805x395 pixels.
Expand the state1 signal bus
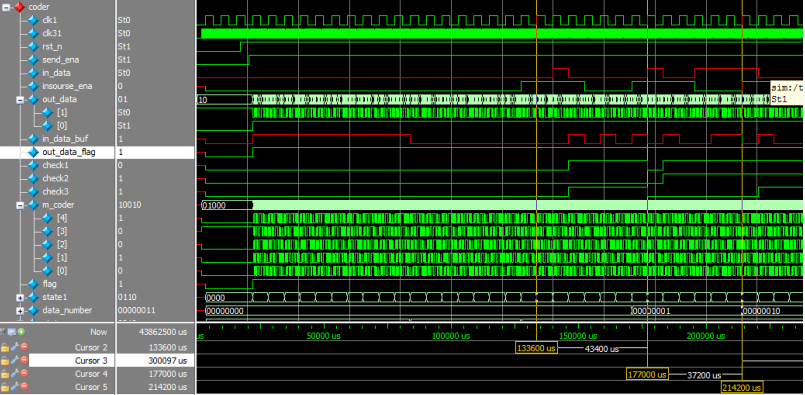(x=21, y=297)
